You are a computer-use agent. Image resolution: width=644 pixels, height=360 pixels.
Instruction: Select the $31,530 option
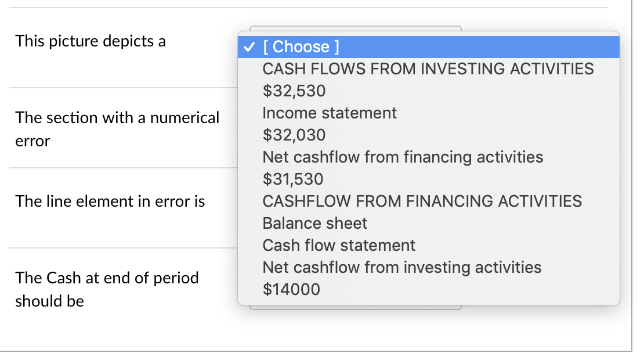coord(292,179)
